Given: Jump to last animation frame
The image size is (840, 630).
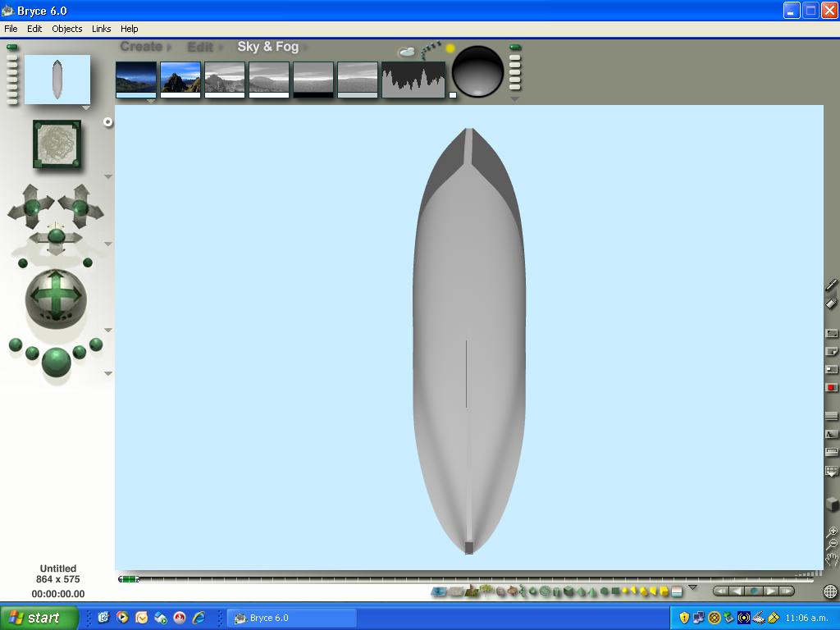Looking at the screenshot, I should pos(786,591).
